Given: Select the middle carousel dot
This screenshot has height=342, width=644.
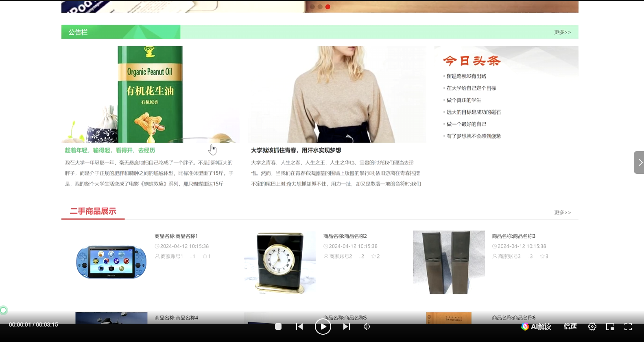Looking at the screenshot, I should click(320, 7).
